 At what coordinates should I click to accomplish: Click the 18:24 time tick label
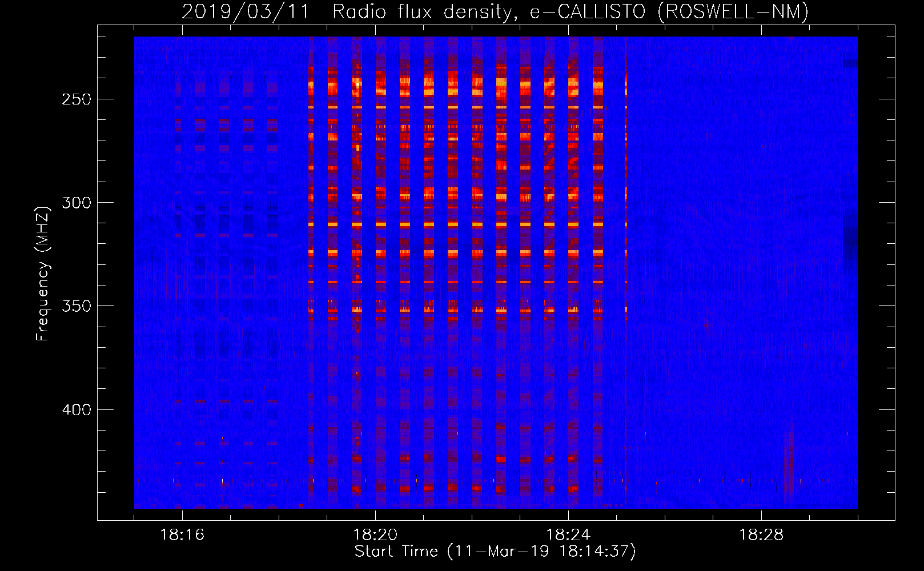click(x=568, y=535)
